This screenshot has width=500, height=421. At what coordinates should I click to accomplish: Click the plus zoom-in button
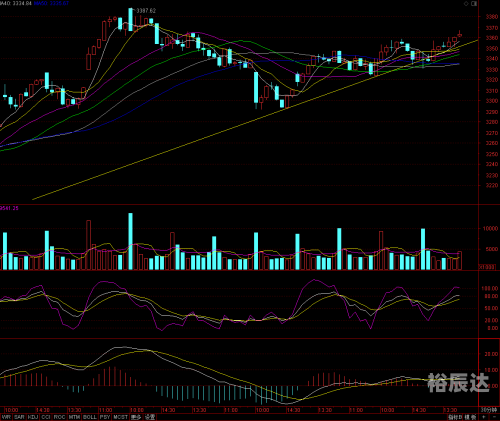pyautogui.click(x=484, y=417)
